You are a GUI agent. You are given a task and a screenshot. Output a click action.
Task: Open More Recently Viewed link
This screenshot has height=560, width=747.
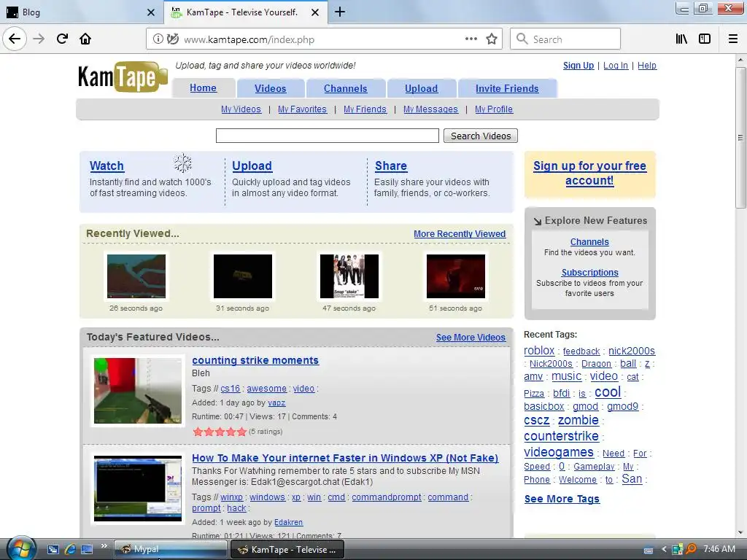[x=460, y=234]
